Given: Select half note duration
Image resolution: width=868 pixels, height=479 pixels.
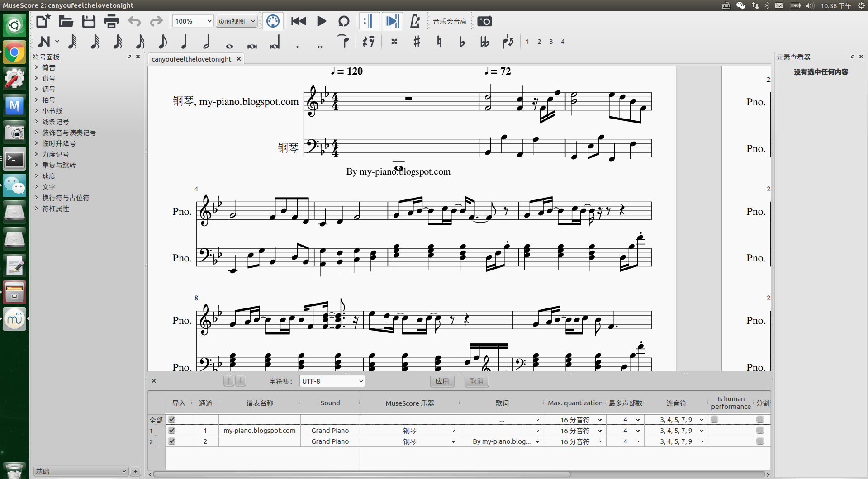Looking at the screenshot, I should pyautogui.click(x=207, y=42).
